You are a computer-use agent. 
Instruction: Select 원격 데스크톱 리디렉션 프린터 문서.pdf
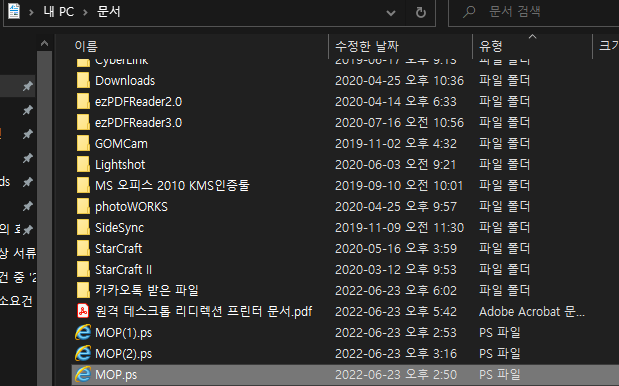204,311
